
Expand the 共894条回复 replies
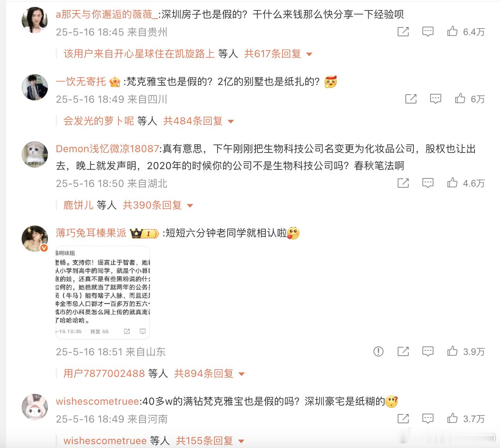click(209, 373)
